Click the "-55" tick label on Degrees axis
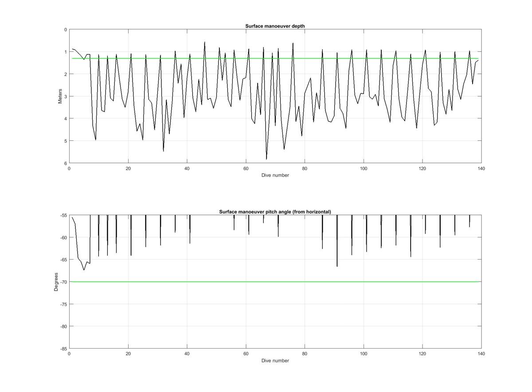 [63, 215]
